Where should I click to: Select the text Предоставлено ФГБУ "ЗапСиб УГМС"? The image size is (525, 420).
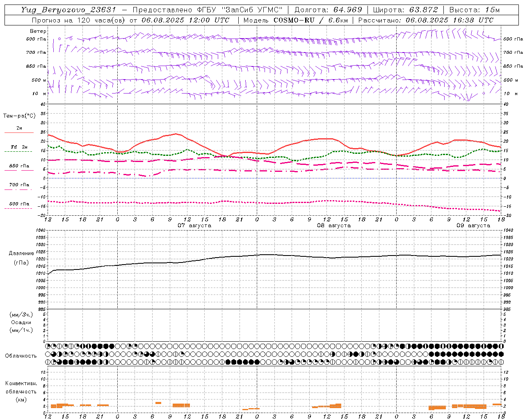[208, 10]
